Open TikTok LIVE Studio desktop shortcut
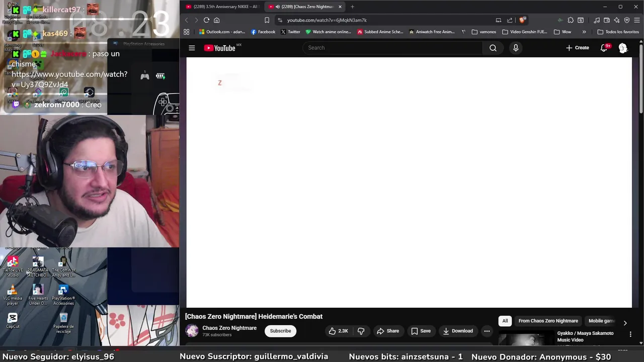The height and width of the screenshot is (362, 644). click(x=13, y=267)
